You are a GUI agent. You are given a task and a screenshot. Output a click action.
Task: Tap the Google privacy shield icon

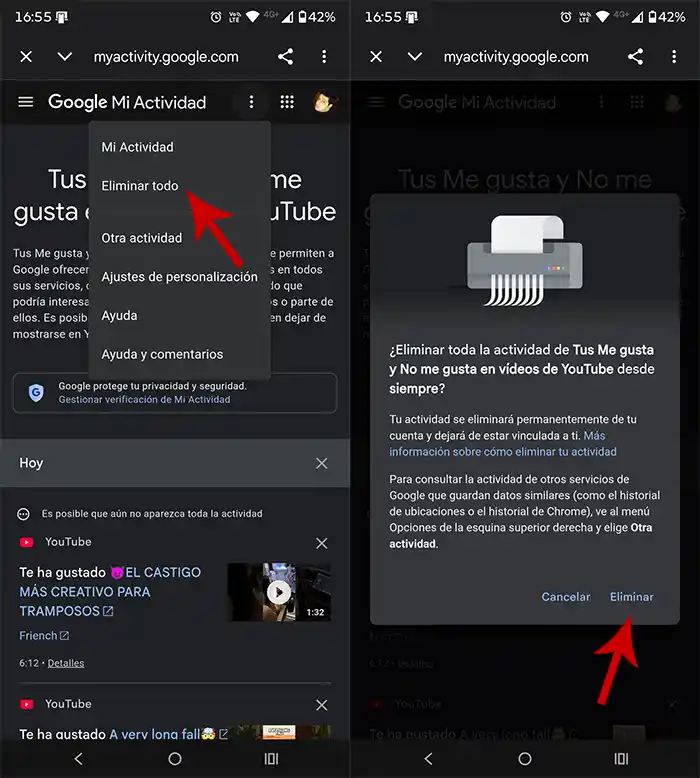[x=36, y=392]
